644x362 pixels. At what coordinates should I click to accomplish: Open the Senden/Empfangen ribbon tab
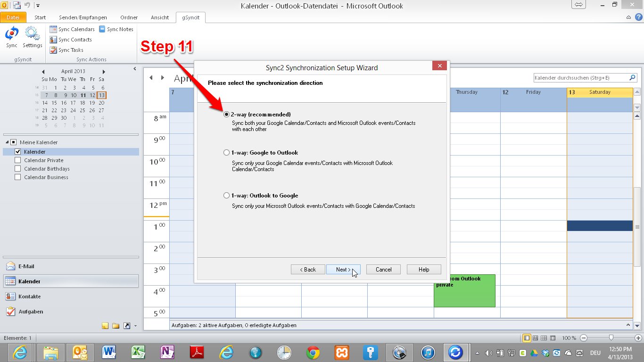tap(83, 17)
